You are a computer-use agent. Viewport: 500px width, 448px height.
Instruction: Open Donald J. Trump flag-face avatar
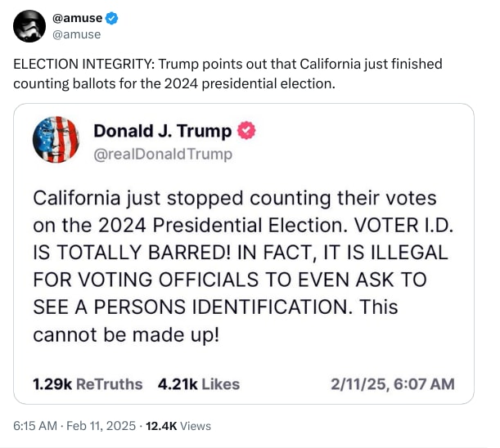click(56, 140)
